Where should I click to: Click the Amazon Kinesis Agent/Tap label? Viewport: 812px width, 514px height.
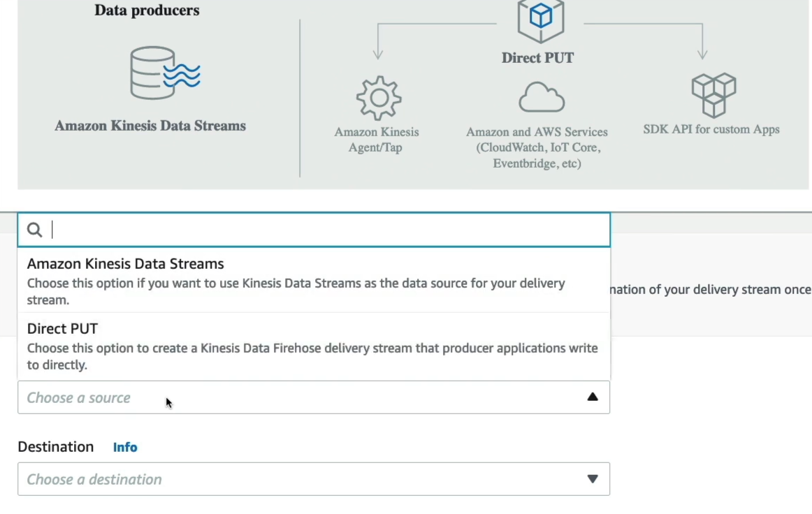tap(377, 139)
